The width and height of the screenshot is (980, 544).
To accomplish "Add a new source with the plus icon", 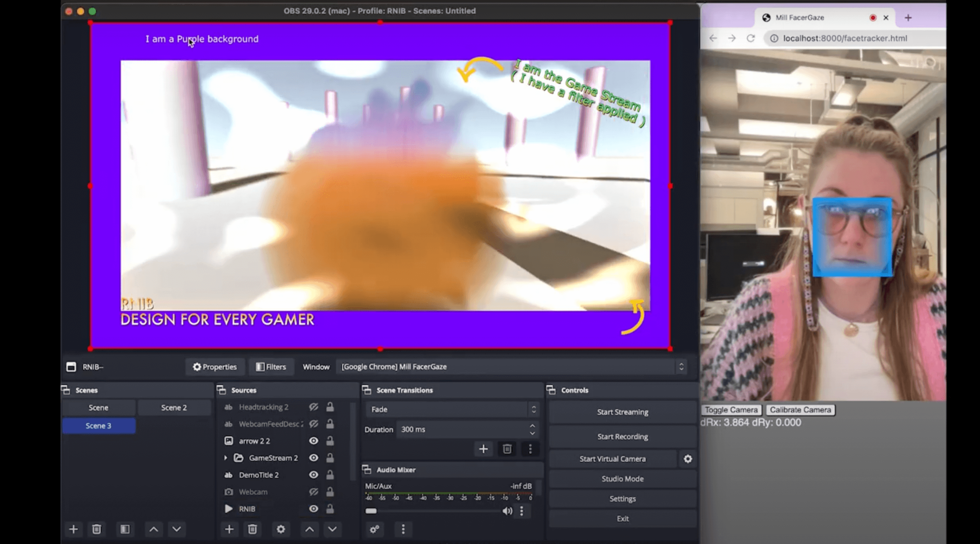I will coord(229,529).
